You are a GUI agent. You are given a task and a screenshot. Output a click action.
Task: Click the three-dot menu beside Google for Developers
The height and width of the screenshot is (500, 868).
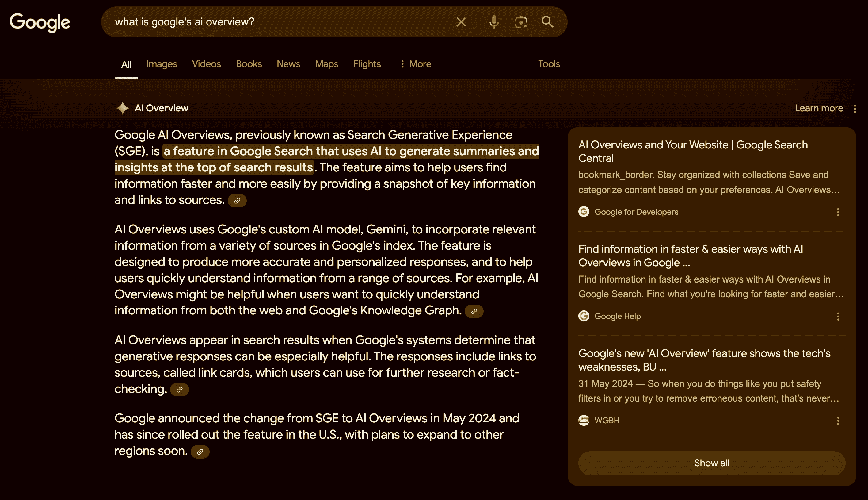pyautogui.click(x=838, y=212)
